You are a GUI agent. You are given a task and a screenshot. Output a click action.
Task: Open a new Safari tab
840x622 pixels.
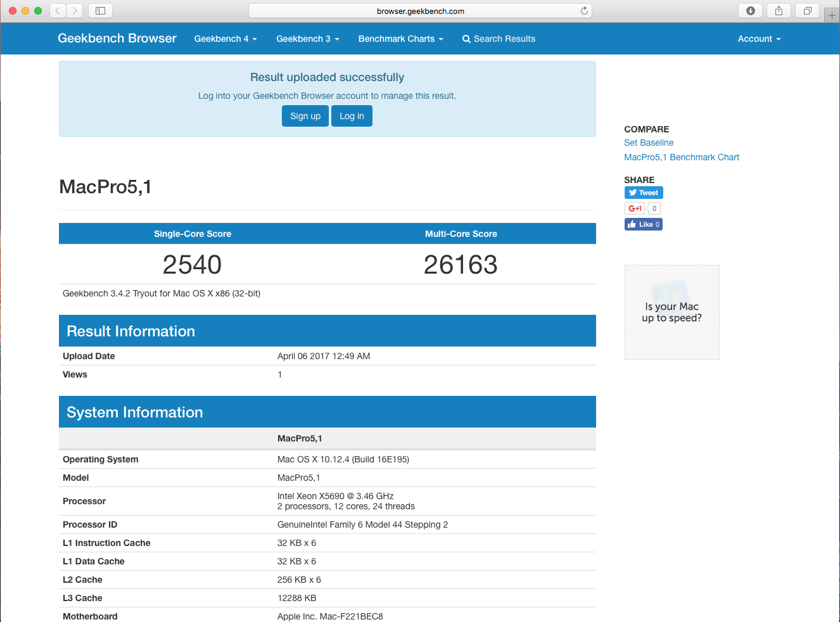point(832,15)
